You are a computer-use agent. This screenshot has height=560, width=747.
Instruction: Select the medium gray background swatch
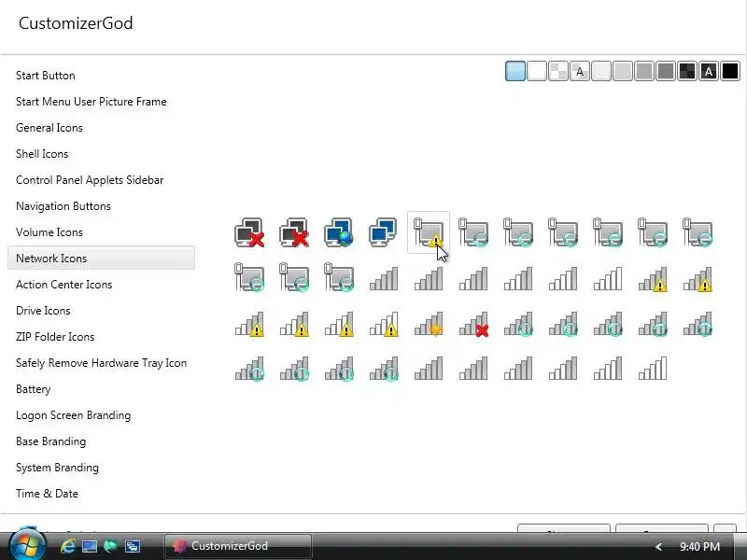(x=644, y=72)
